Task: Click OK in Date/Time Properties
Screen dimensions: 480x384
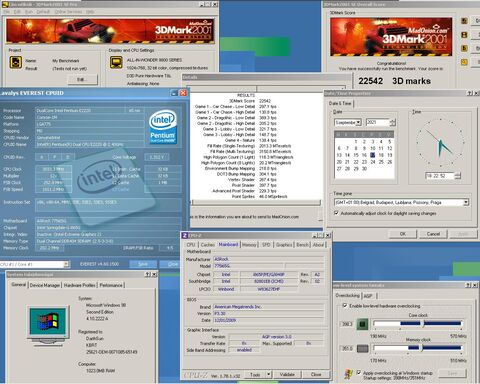Action: click(x=403, y=234)
